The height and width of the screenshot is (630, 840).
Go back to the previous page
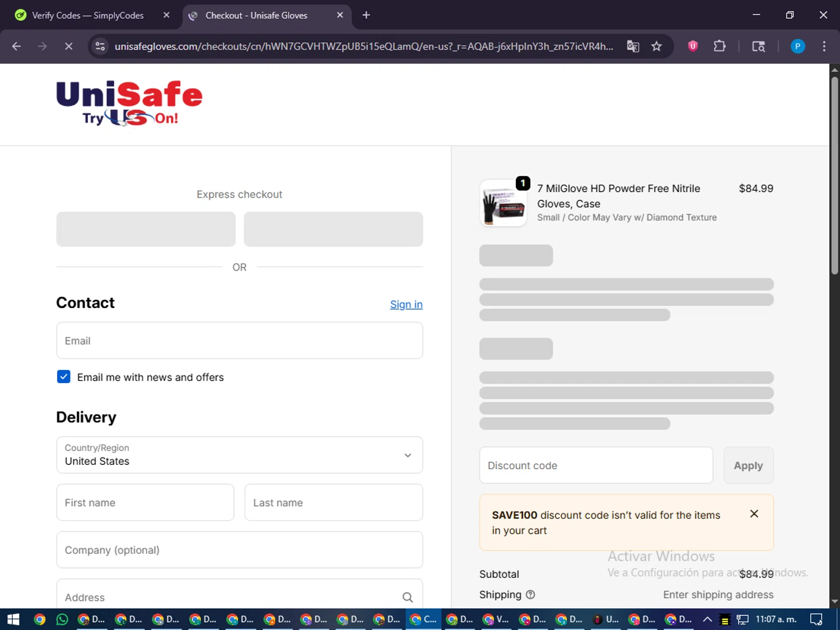click(16, 46)
